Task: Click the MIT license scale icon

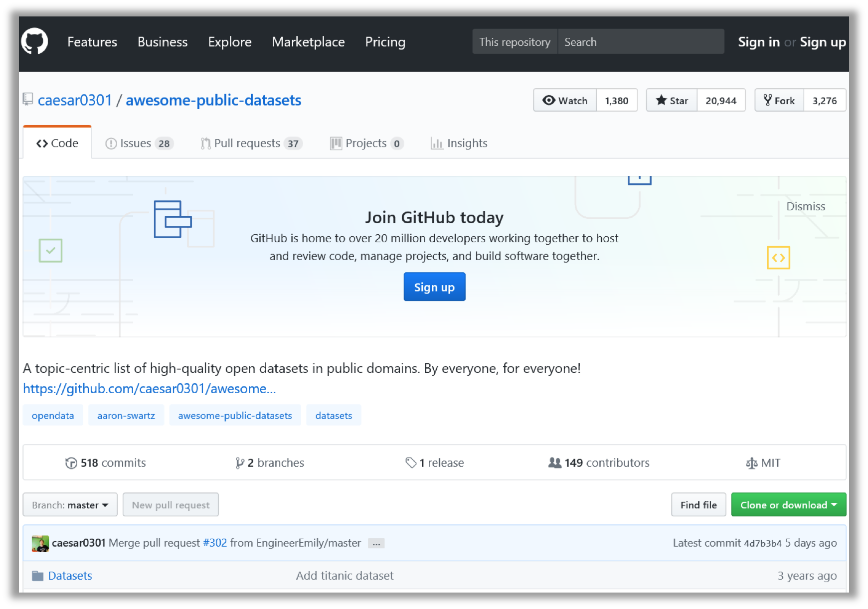Action: (x=751, y=463)
